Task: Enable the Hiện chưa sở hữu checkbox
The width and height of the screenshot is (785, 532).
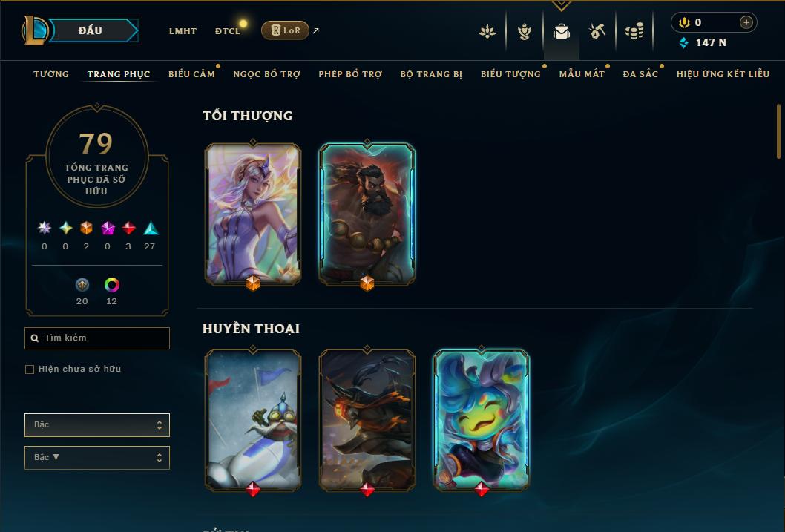Action: click(x=30, y=370)
